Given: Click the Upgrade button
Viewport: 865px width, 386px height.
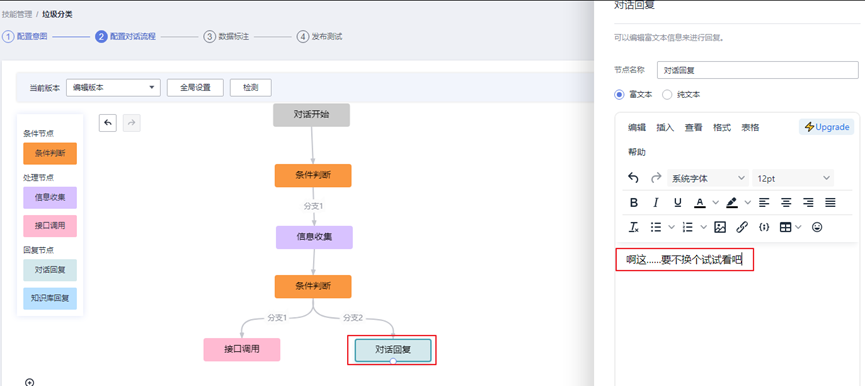Looking at the screenshot, I should point(826,127).
